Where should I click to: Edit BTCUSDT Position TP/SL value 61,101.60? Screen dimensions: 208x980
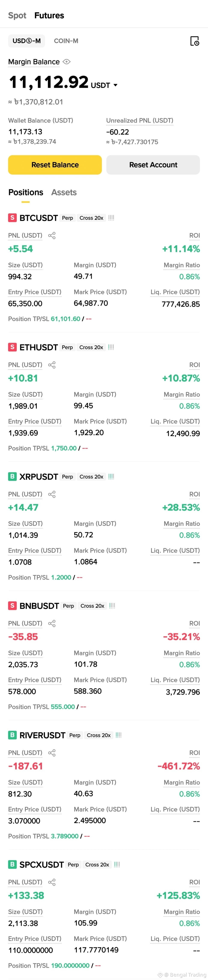(x=65, y=319)
